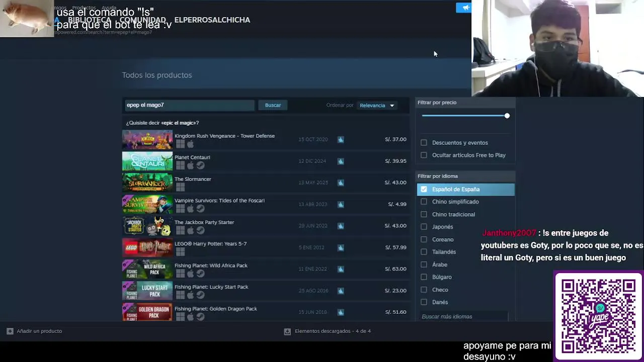Viewport: 644px width, 362px height.
Task: Click the Buscar más idiomas search field
Action: click(464, 317)
